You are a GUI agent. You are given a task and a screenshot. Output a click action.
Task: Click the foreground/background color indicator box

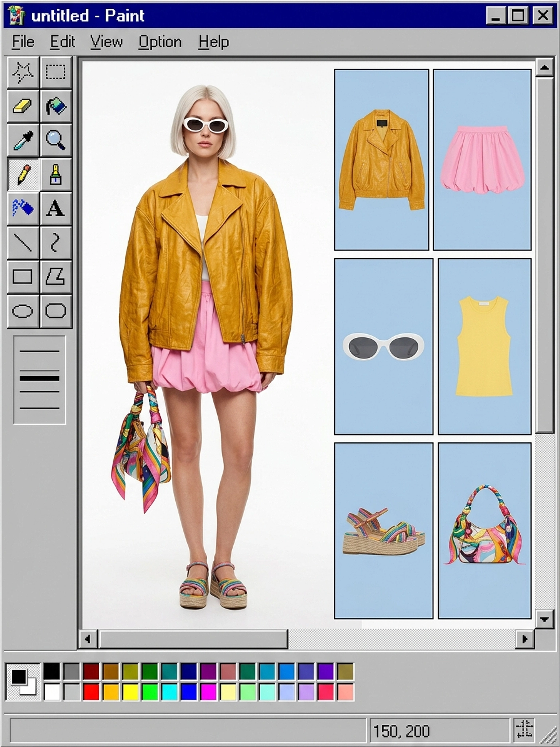pos(23,682)
